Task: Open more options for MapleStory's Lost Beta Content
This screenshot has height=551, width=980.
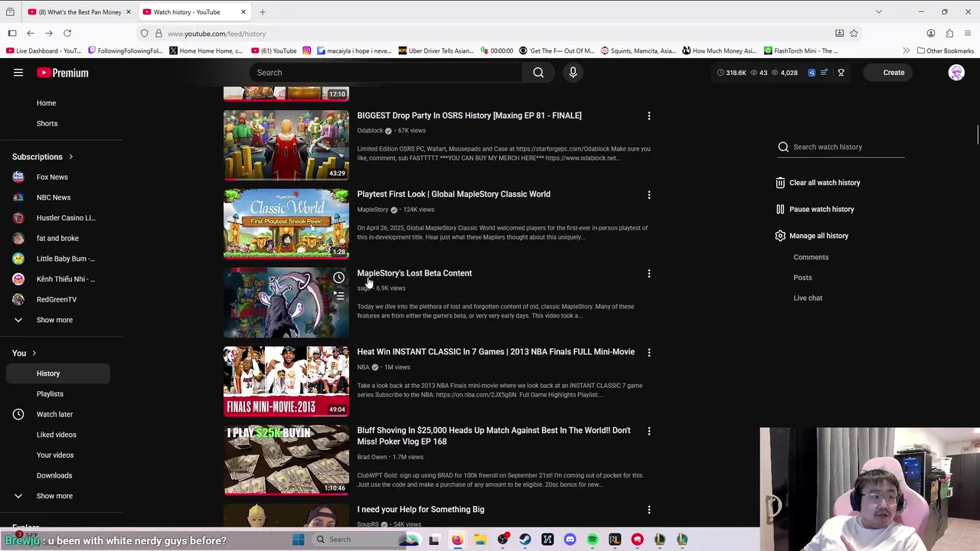Action: [648, 274]
